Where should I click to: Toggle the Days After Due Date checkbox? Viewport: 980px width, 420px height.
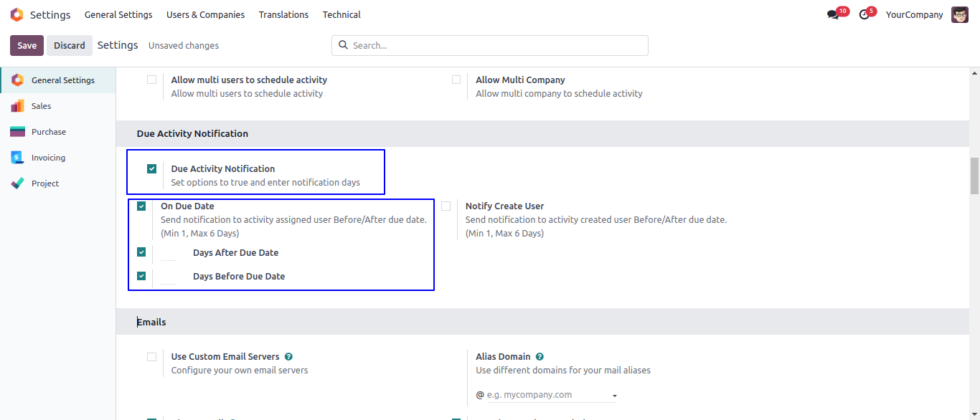(141, 252)
